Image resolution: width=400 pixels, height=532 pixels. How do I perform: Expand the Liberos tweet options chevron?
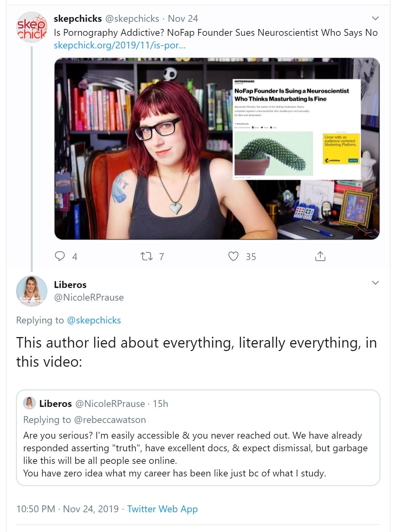[375, 283]
